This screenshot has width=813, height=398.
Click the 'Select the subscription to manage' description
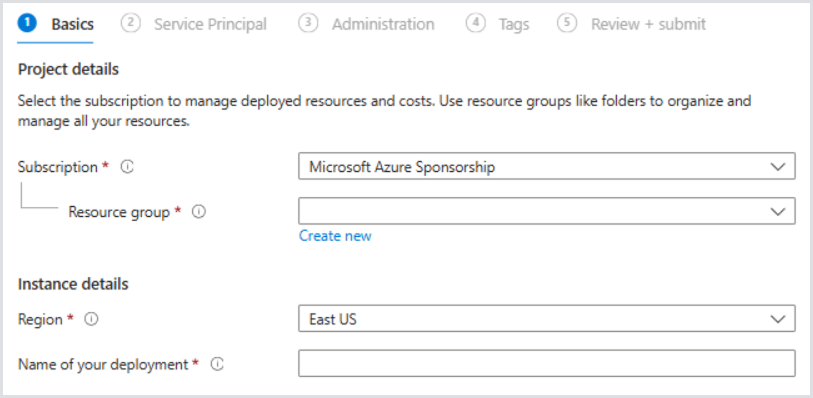click(384, 111)
